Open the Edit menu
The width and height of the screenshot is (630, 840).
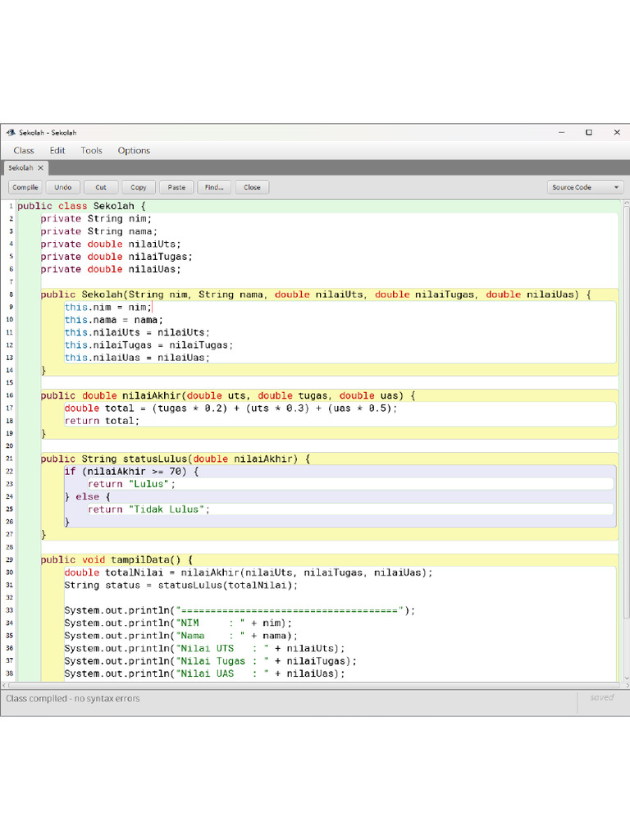[57, 151]
